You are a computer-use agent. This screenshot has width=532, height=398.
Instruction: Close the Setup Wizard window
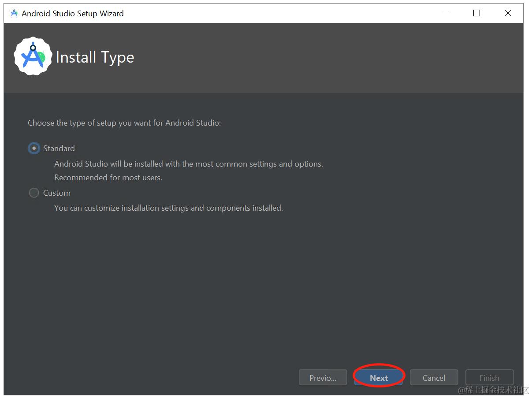[x=508, y=13]
